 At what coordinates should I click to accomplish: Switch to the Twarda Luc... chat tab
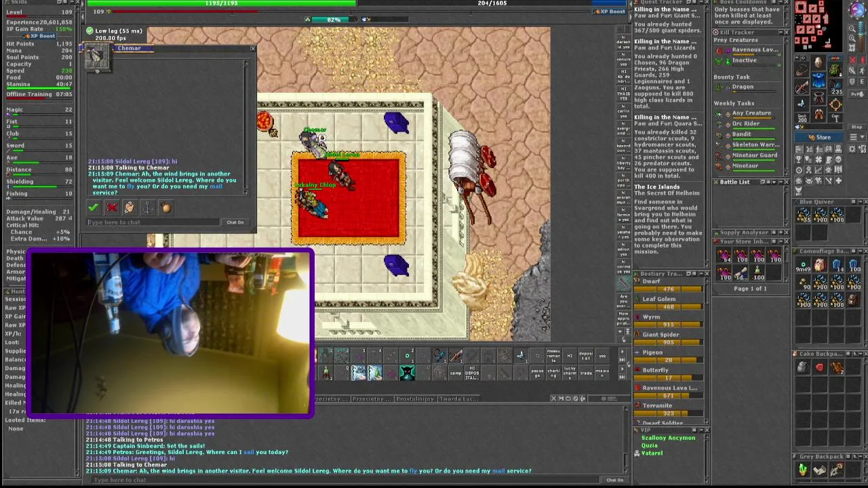point(458,399)
